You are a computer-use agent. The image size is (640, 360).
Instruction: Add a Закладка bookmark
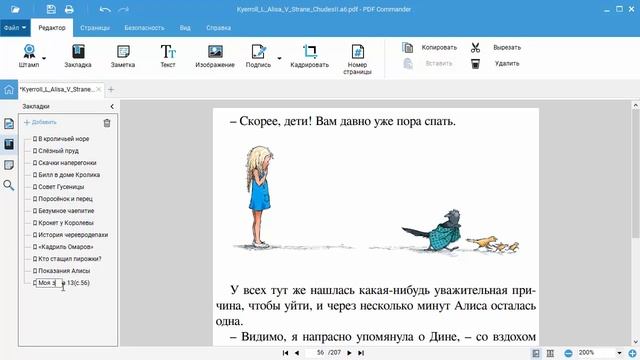78,56
